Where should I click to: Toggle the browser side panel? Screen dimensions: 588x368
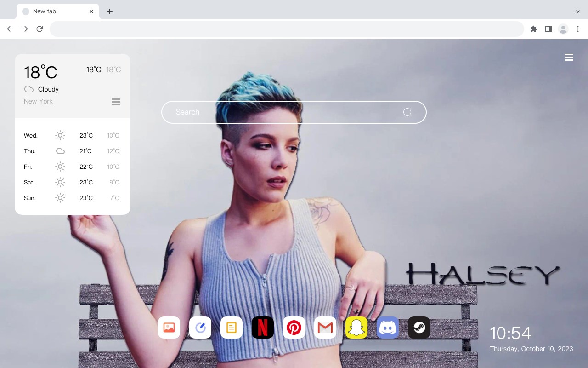tap(548, 29)
